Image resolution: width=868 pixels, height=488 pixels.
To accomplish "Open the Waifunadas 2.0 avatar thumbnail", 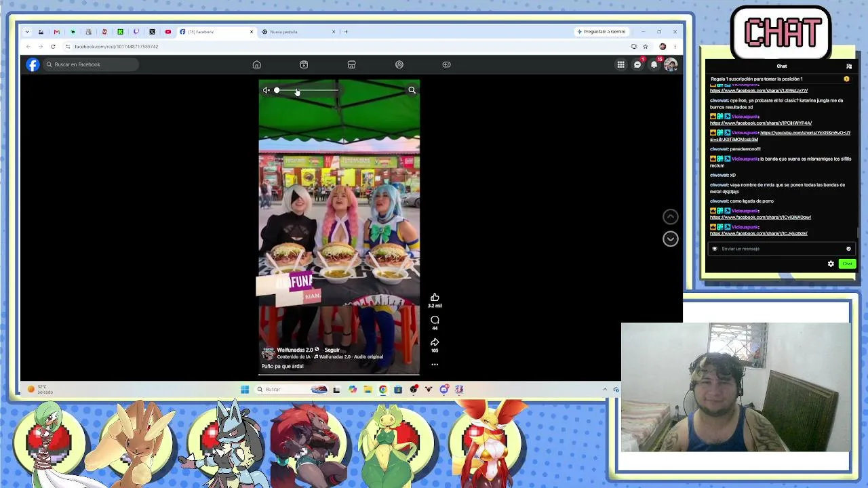I will click(268, 353).
